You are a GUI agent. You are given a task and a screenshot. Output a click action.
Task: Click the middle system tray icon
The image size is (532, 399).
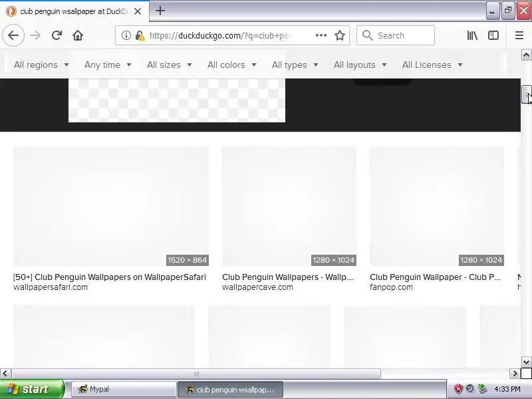470,389
